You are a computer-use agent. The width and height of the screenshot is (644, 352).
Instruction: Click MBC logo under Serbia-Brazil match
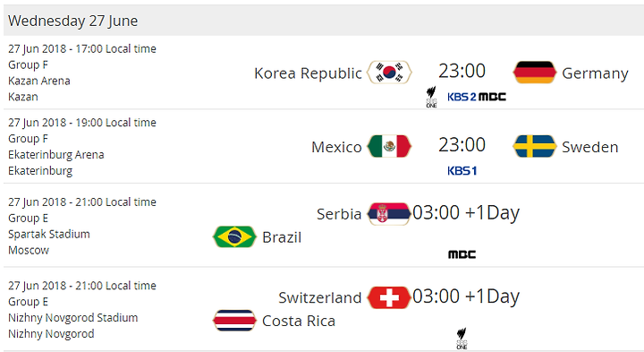pyautogui.click(x=462, y=254)
